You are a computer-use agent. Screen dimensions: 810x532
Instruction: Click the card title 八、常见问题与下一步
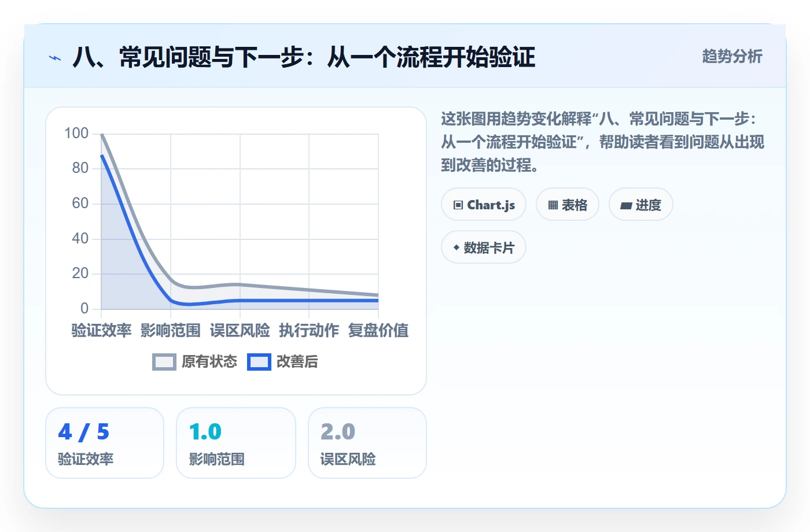pos(304,57)
